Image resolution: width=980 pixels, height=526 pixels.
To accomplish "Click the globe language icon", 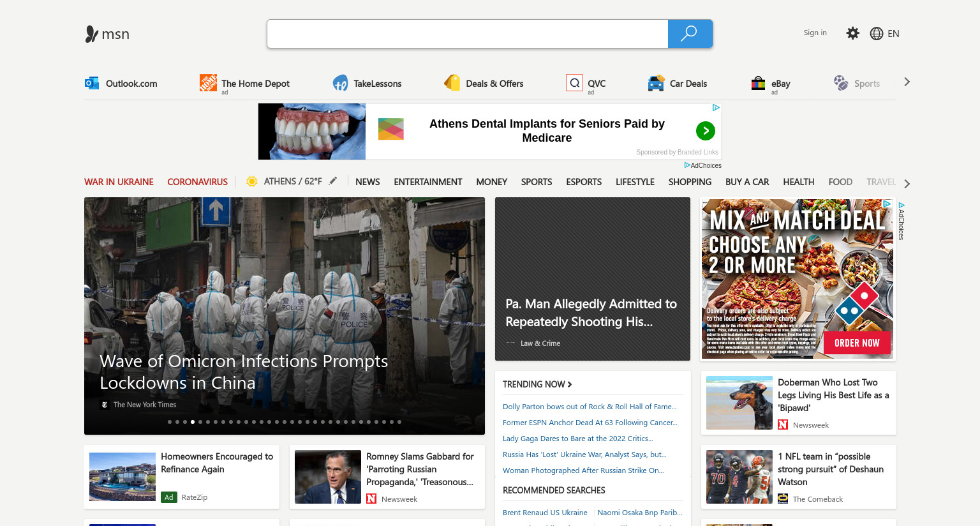I will [877, 34].
